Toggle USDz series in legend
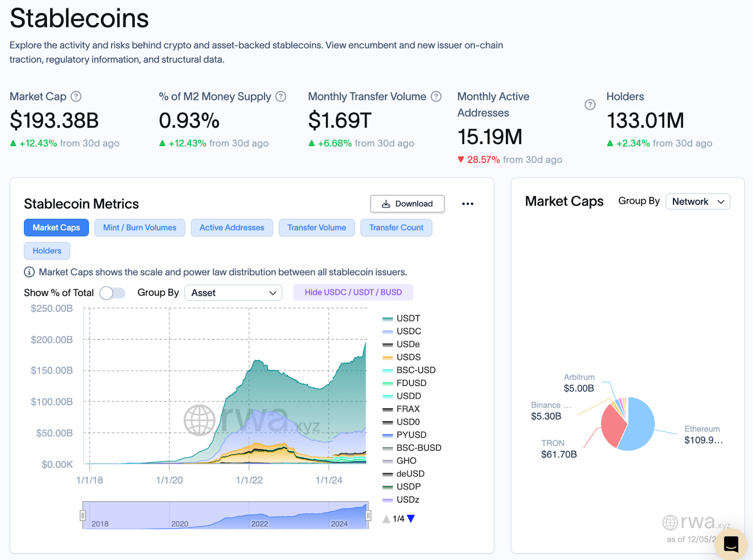 [x=401, y=500]
